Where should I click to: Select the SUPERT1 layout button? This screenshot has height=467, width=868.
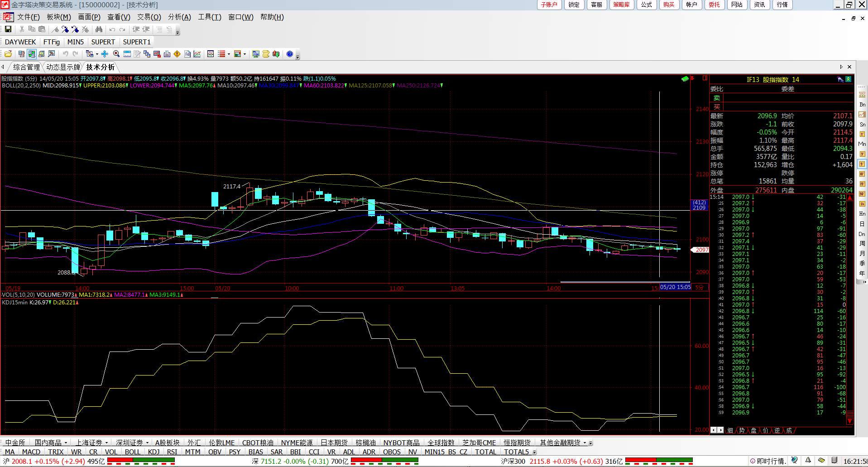137,42
